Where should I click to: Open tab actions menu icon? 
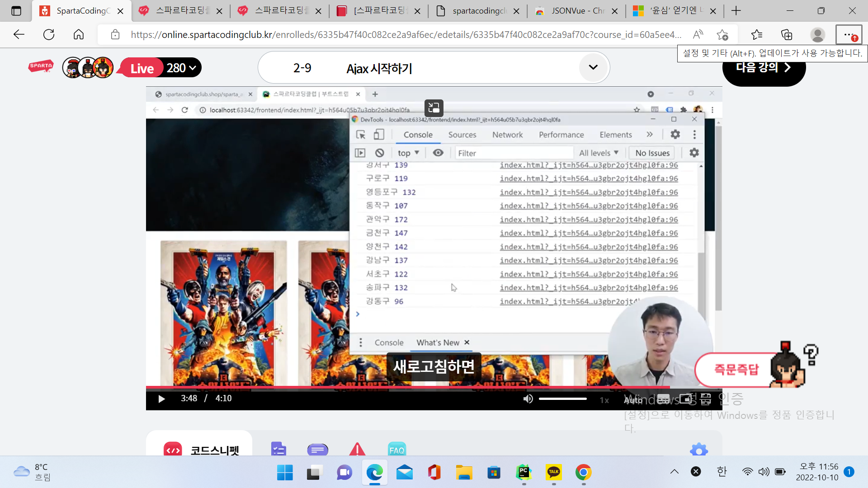pyautogui.click(x=16, y=11)
